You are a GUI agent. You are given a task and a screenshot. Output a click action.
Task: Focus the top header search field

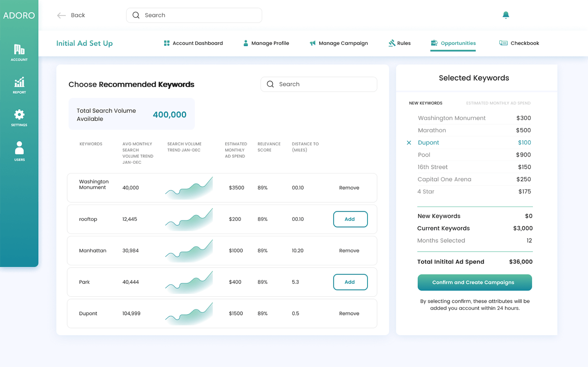[x=194, y=15]
